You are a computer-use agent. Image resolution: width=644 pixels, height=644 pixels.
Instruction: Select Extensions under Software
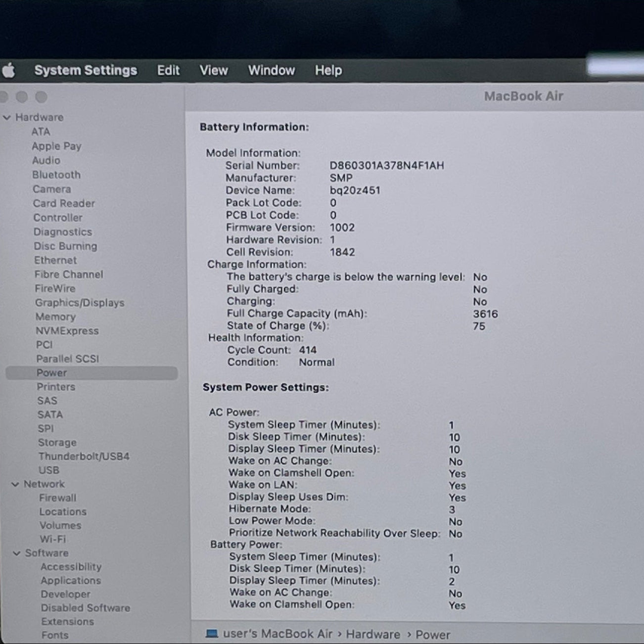coord(68,622)
